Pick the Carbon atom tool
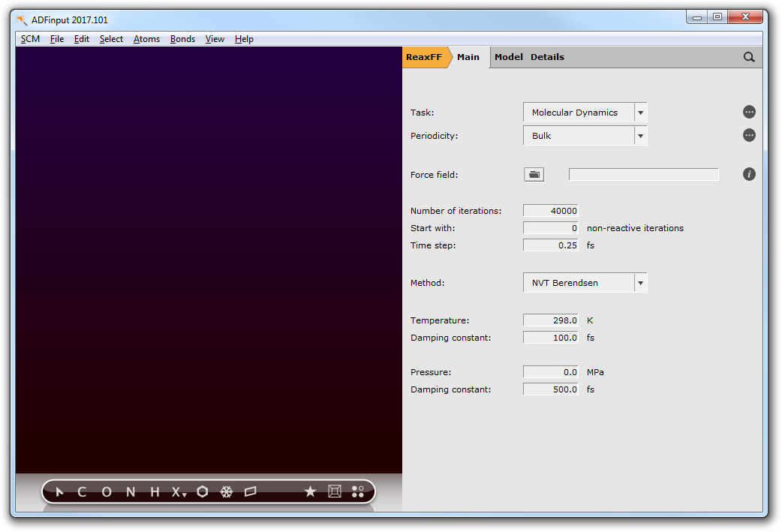Screen dimensions: 782x532 pyautogui.click(x=83, y=492)
